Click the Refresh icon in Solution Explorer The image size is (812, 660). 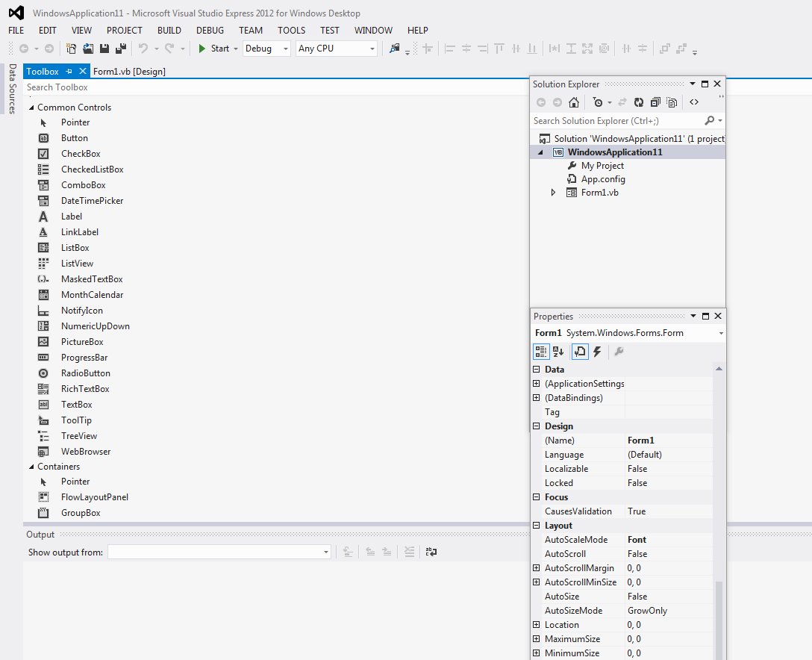(639, 102)
